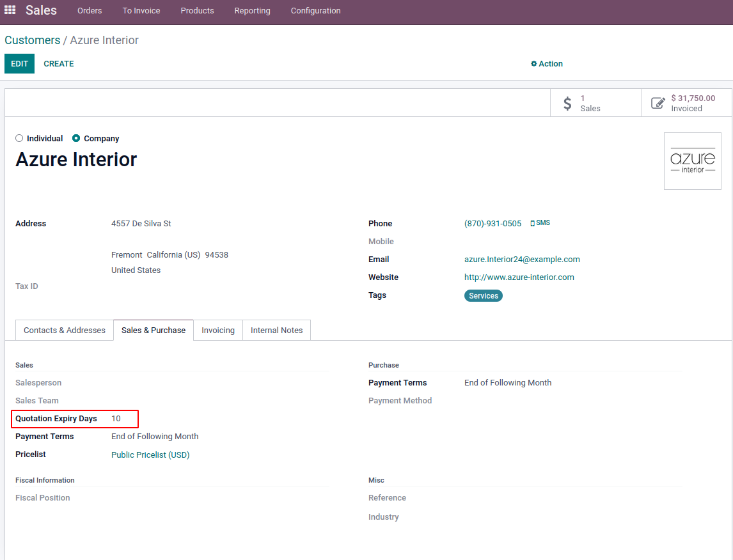Click the Purchase Payment Terms value
The height and width of the screenshot is (560, 733).
pos(508,382)
